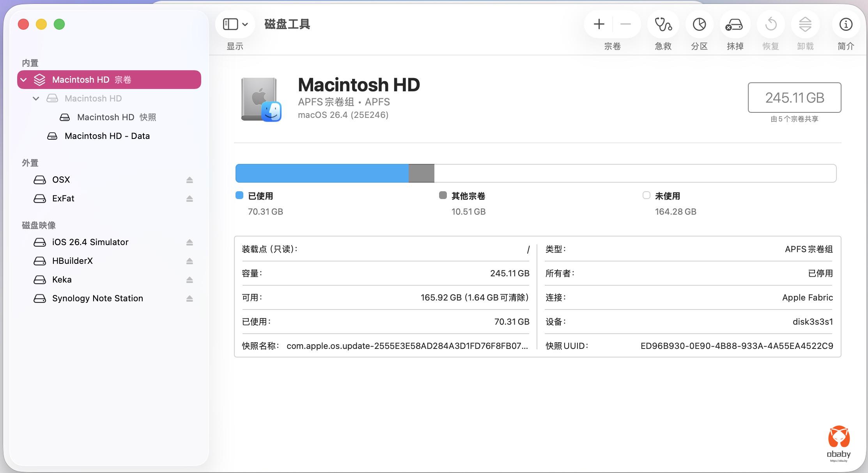Screen dimensions: 868x473
Task: Select the Macintosh HD snapshot entry
Action: pyautogui.click(x=116, y=117)
